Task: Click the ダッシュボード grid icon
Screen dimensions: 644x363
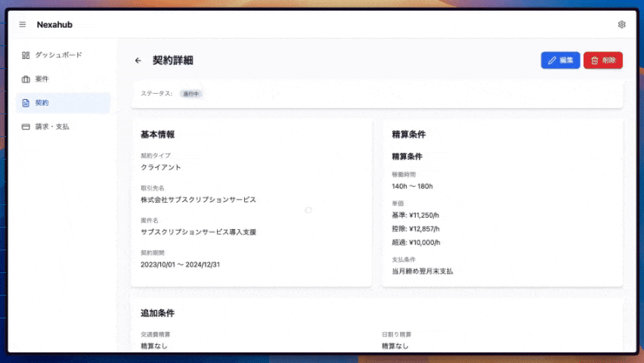Action: [26, 55]
